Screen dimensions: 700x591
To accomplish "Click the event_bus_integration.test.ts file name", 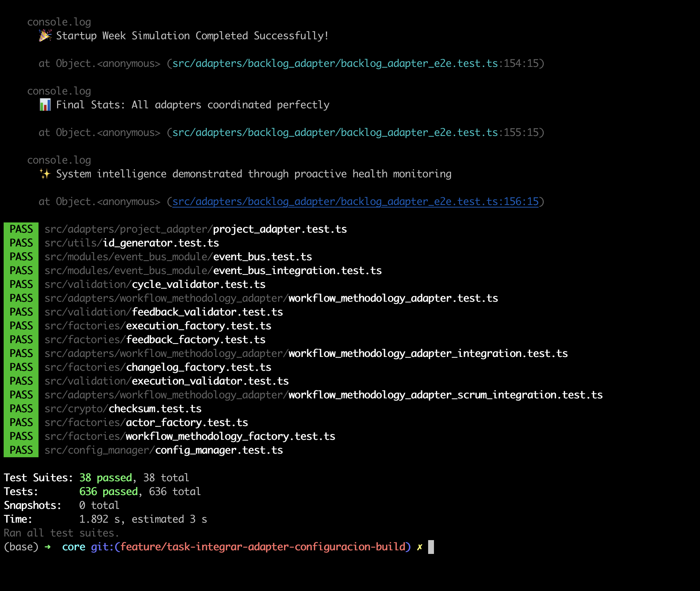I will point(297,270).
